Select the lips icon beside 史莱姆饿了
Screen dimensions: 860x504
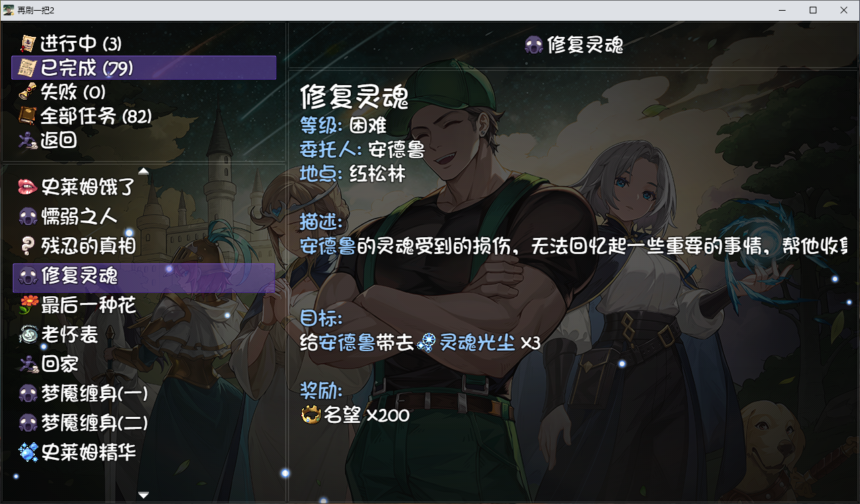coord(28,188)
